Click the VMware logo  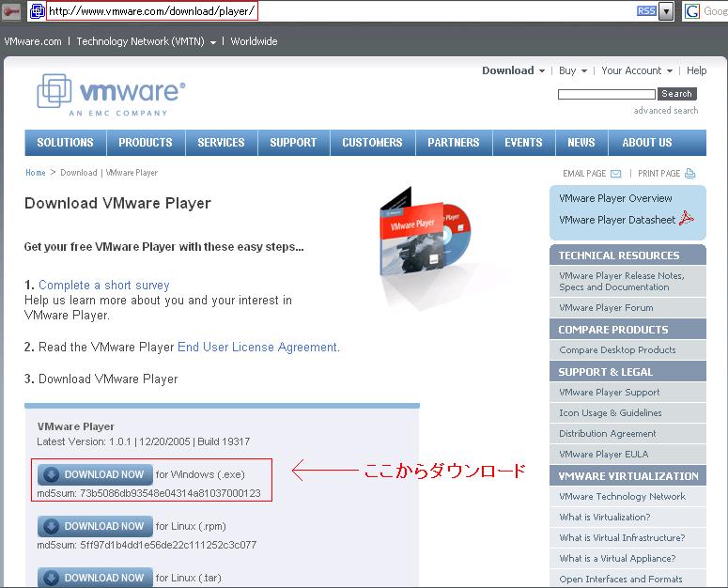[111, 95]
